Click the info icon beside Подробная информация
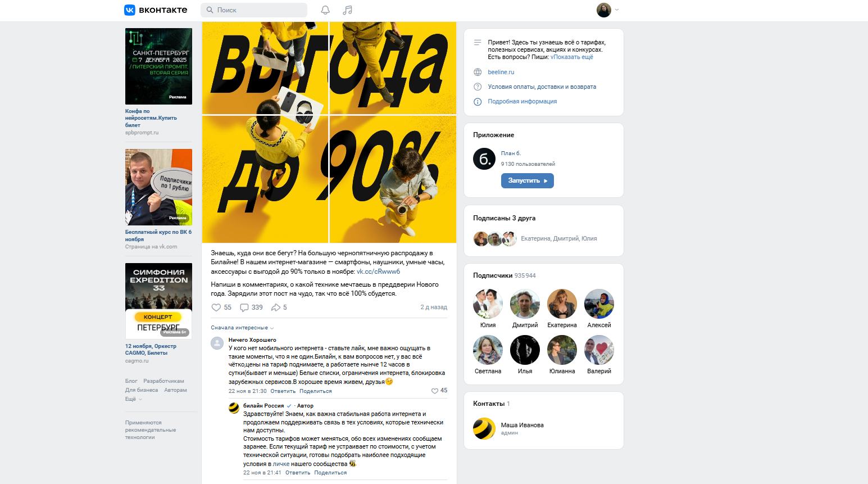 pos(478,102)
